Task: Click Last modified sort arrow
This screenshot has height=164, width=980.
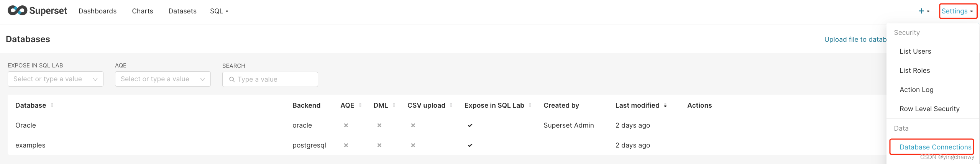Action: (x=665, y=105)
